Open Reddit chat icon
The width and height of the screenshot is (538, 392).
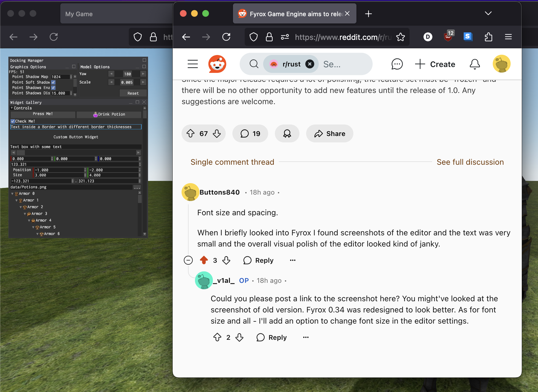(397, 64)
